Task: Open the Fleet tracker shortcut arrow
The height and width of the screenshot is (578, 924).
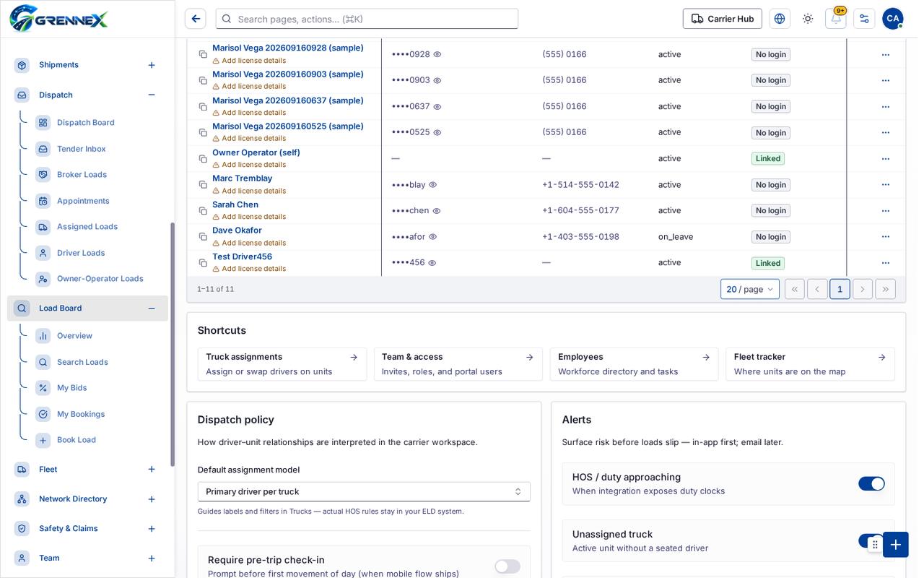Action: (x=882, y=357)
